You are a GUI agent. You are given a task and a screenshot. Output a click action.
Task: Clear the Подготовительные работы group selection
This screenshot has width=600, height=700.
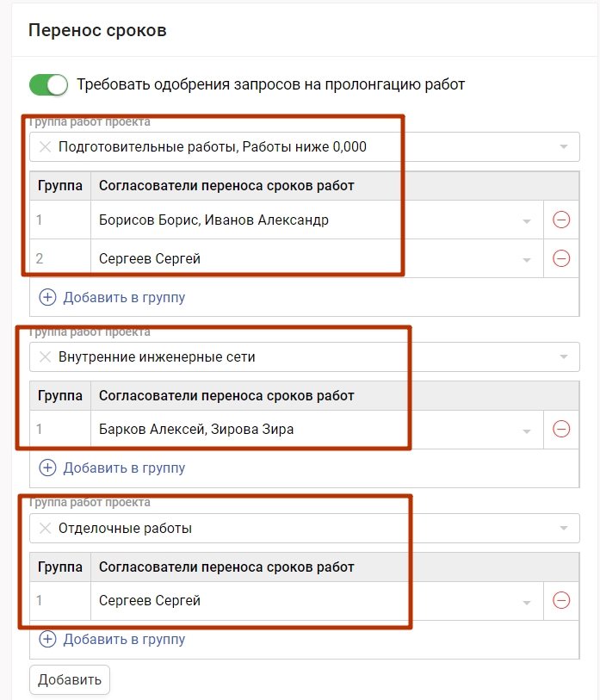(x=46, y=146)
